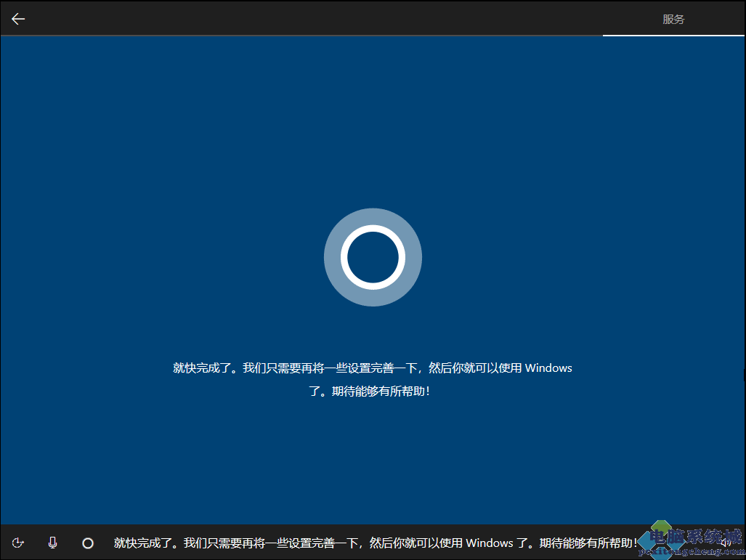
Task: Click the volume speaker icon
Action: point(726,543)
